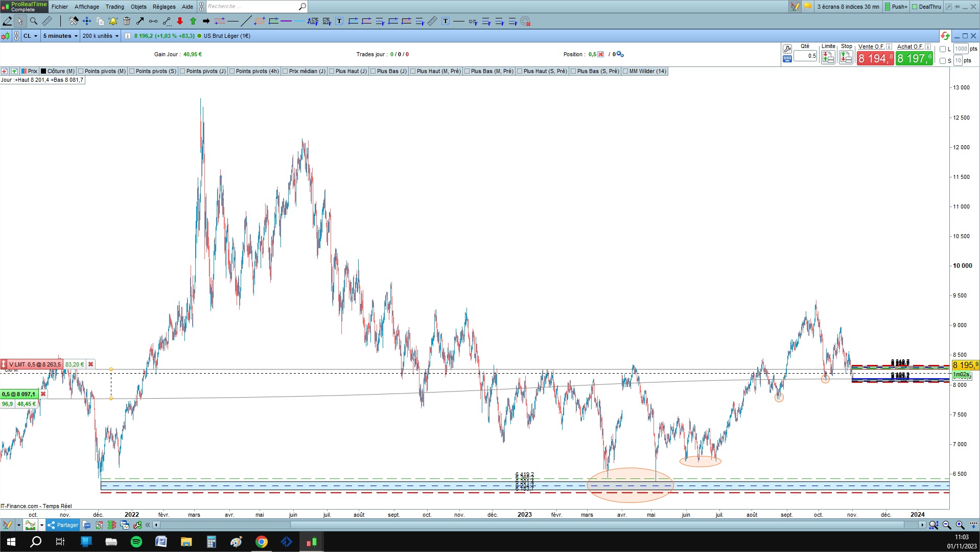Click the S points value field
This screenshot has height=552, width=980.
coord(958,60)
